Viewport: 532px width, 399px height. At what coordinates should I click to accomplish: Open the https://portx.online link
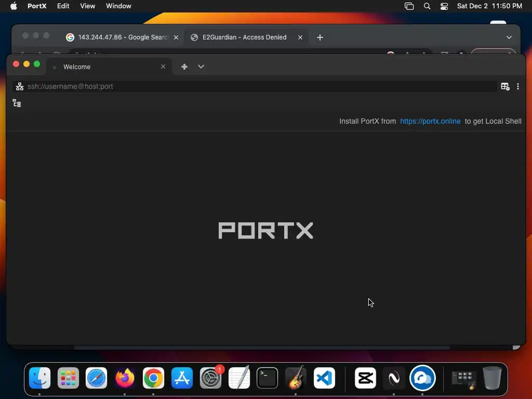(x=430, y=121)
